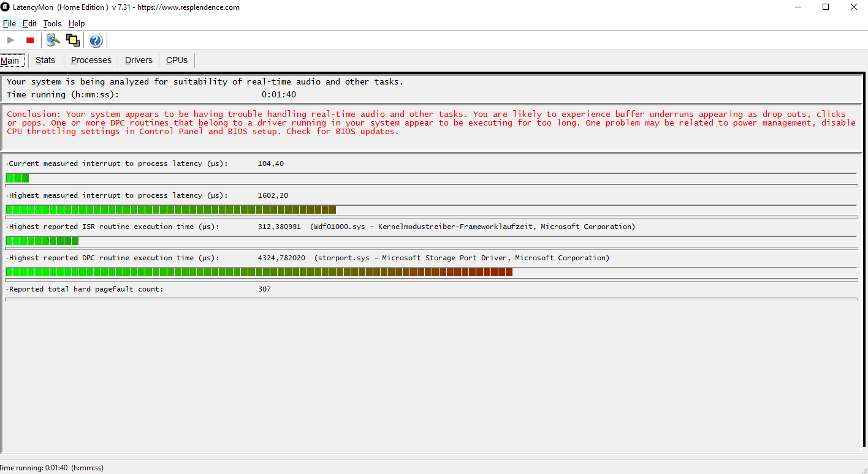Viewport: 868px width, 474px height.
Task: Click the pagefault count value 307
Action: [264, 289]
